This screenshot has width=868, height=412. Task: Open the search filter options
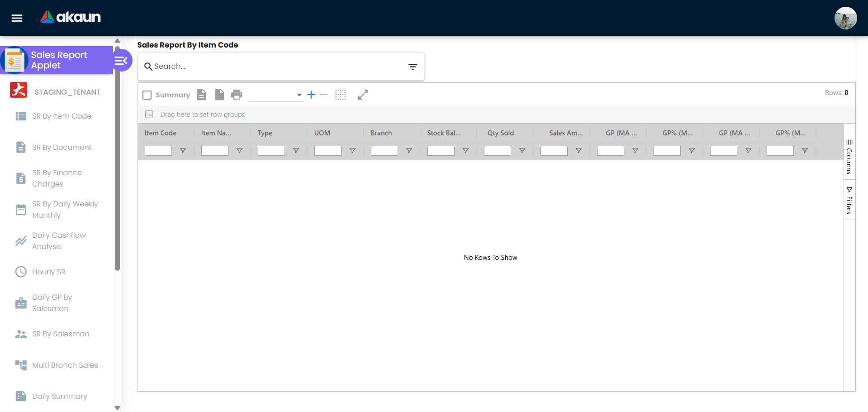click(413, 66)
